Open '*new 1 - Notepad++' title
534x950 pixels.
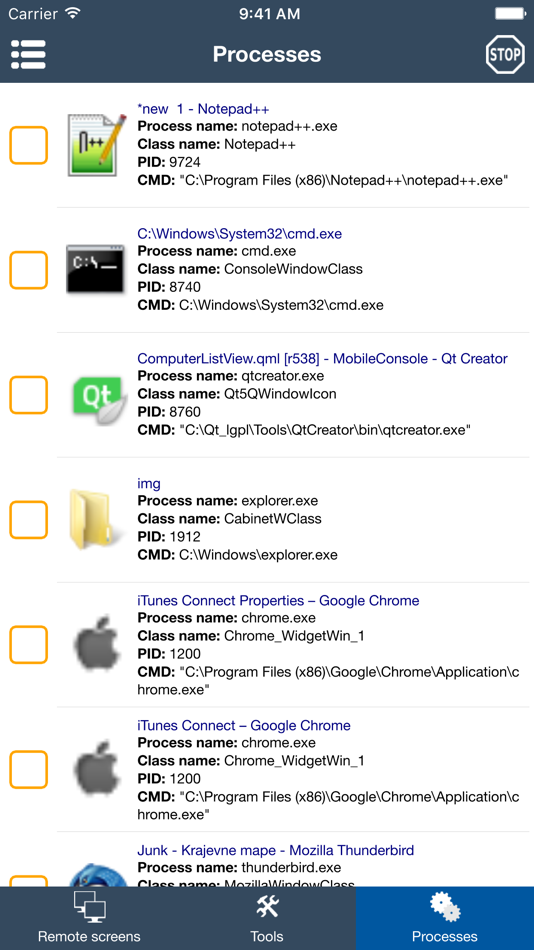point(203,109)
